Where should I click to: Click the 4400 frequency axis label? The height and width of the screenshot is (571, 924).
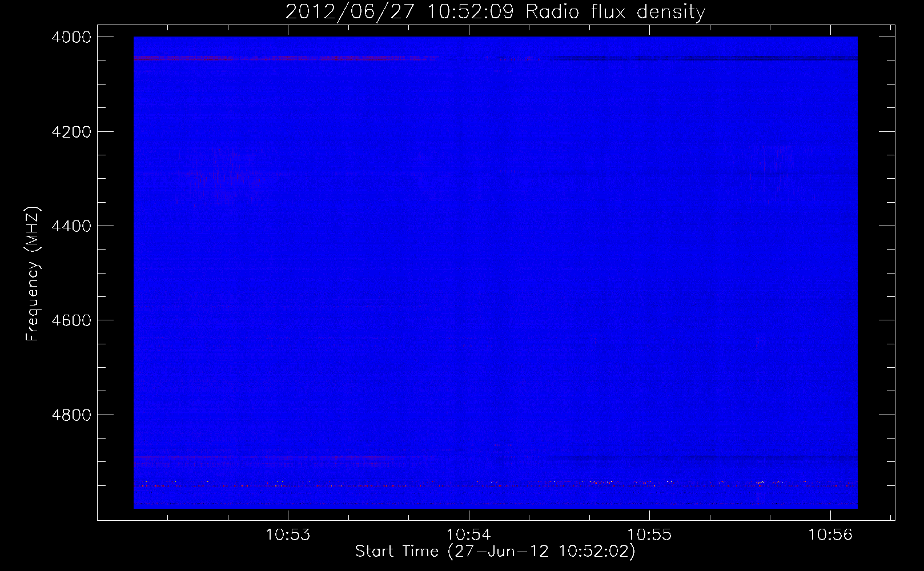[x=71, y=226]
